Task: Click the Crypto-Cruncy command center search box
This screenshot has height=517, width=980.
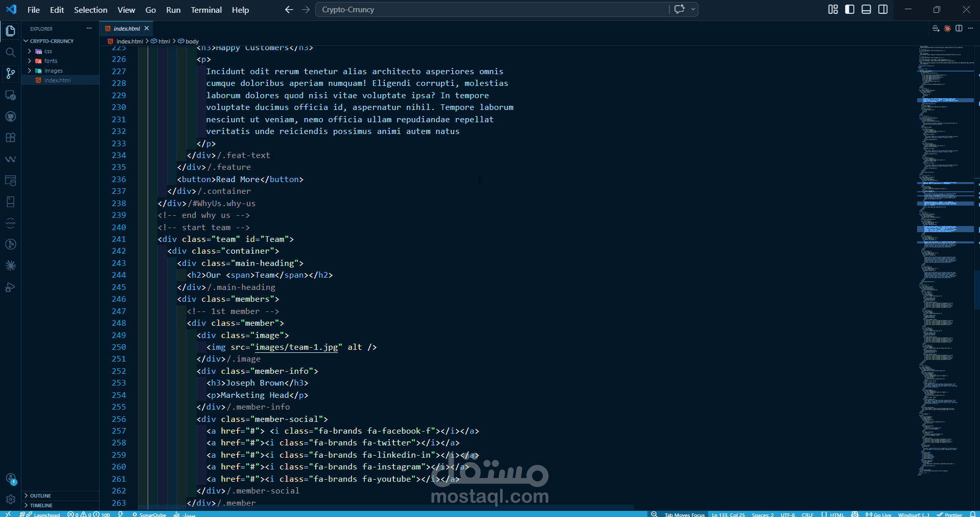Action: tap(493, 10)
